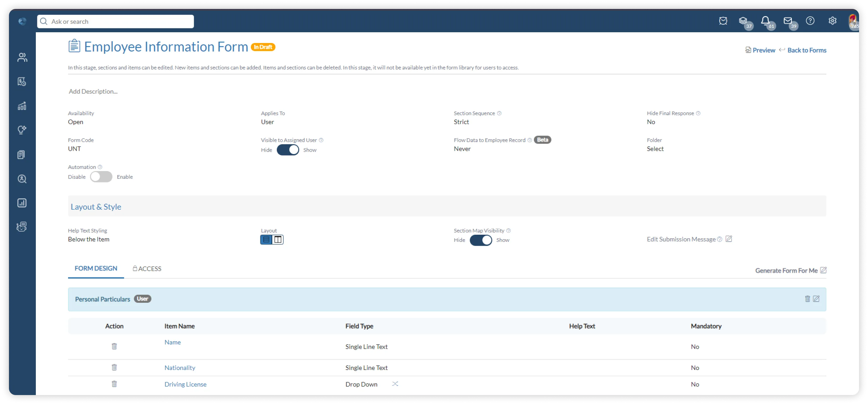Change Help Text Styling Below the Item

[x=89, y=239]
